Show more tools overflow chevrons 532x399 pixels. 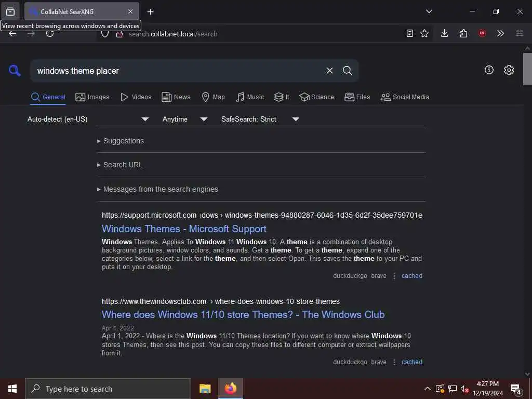pyautogui.click(x=500, y=33)
